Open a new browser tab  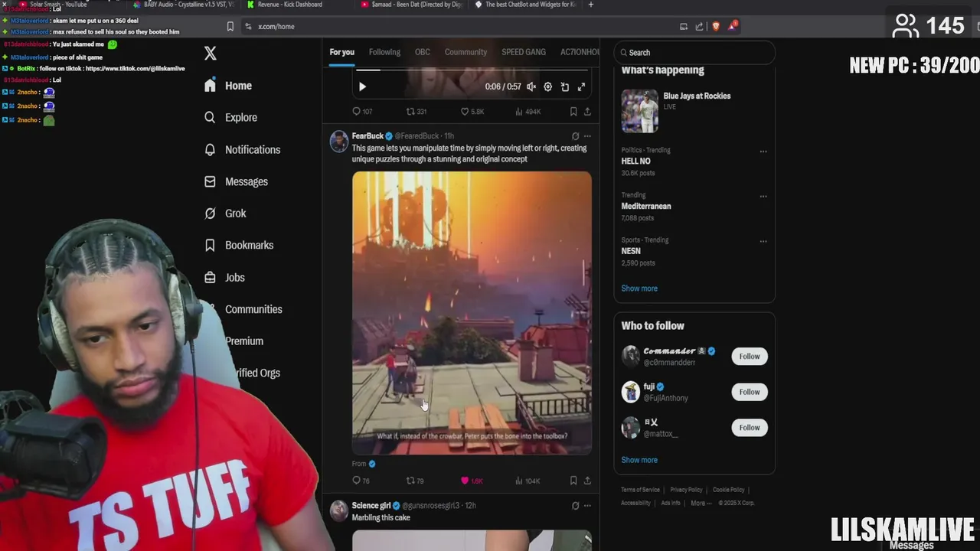tap(590, 5)
